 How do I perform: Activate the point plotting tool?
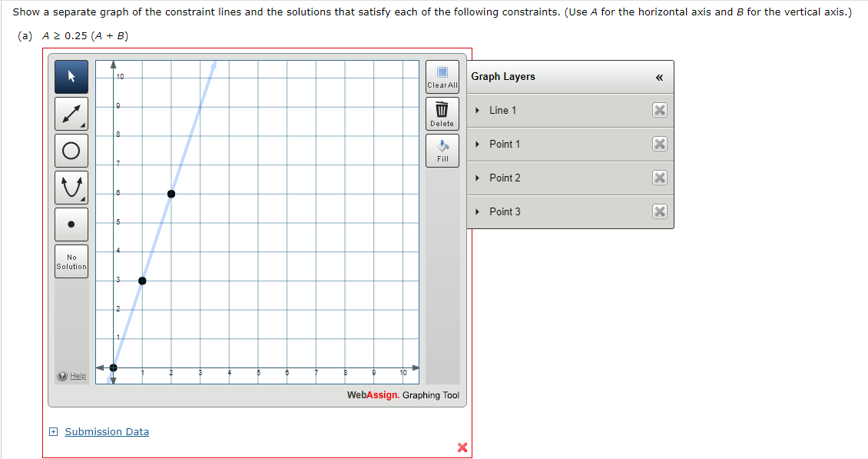[71, 224]
